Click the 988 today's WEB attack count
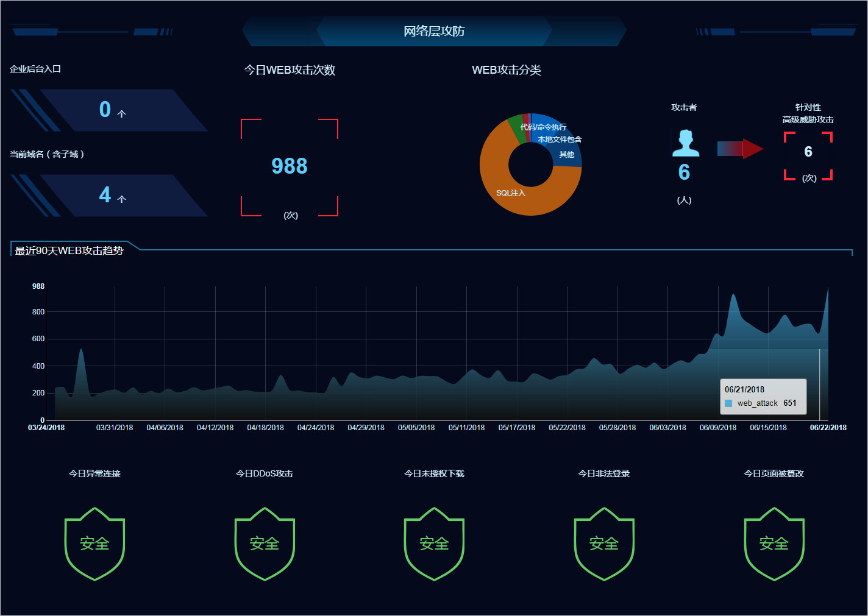868x616 pixels. (x=290, y=166)
